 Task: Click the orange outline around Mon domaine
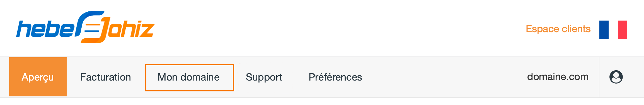190,65
